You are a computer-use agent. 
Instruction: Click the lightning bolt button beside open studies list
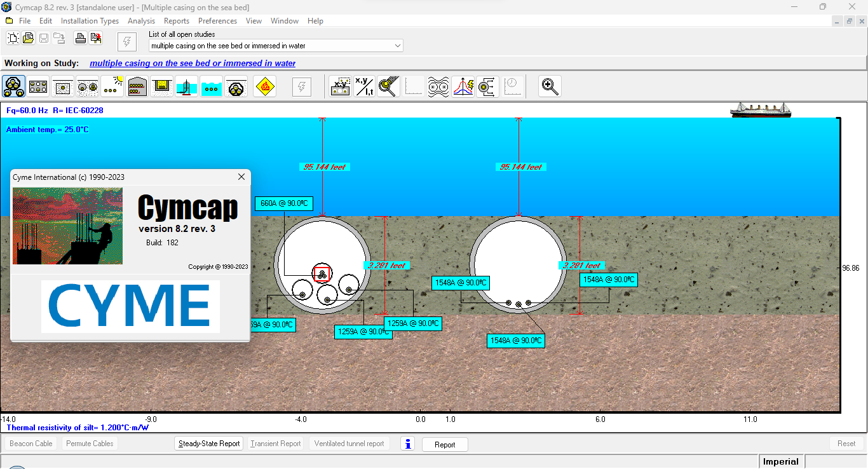pyautogui.click(x=127, y=42)
